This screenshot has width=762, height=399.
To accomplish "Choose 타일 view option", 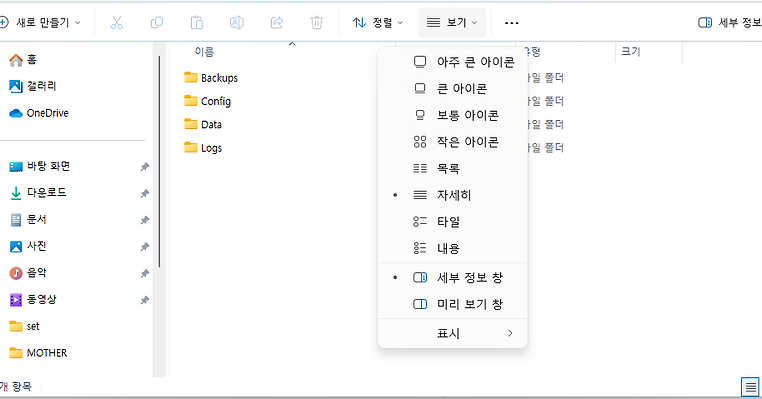I will [x=452, y=222].
